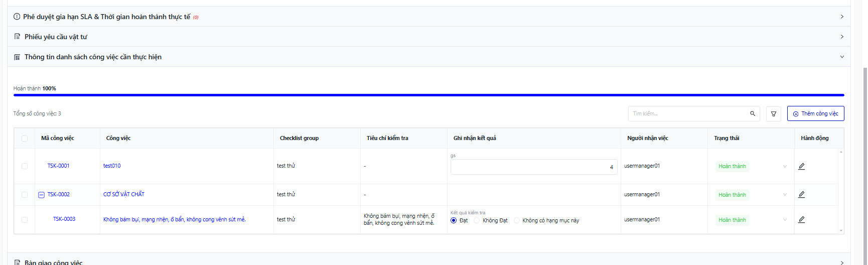
Task: Open the status dropdown for TSK-0003
Action: 785,220
